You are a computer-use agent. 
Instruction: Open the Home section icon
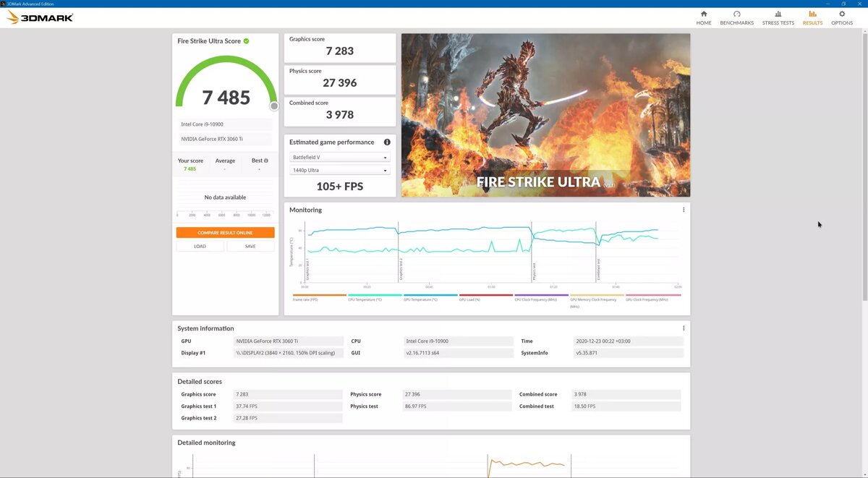coord(704,14)
